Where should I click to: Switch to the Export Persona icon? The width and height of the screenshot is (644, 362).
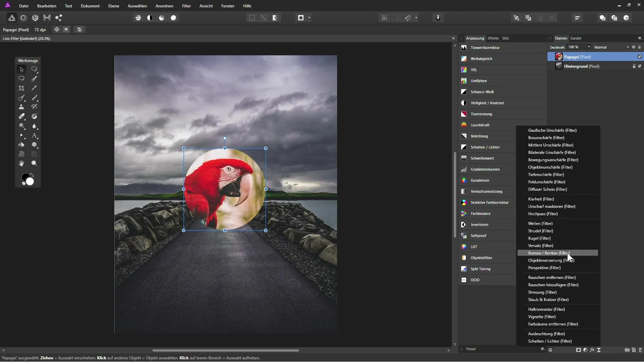pos(59,18)
